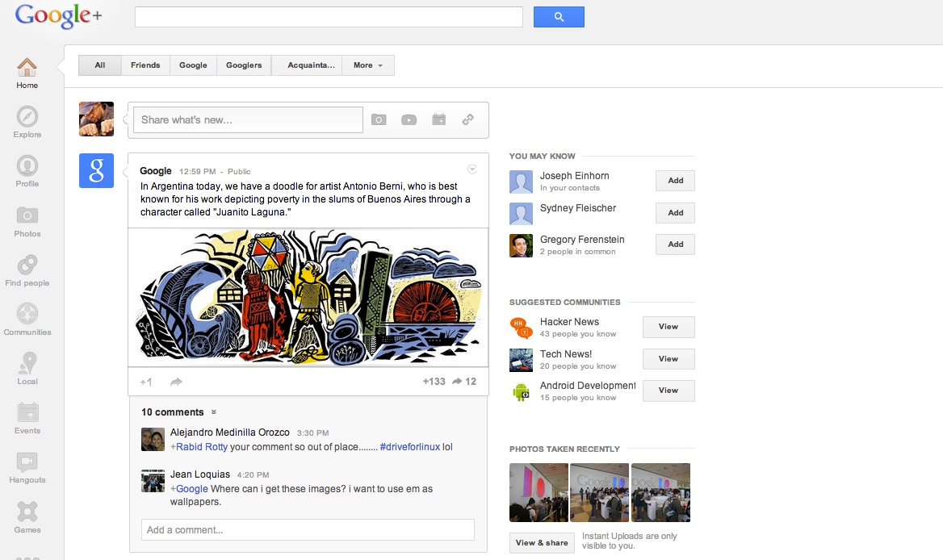Attach a link in share box

pos(468,119)
